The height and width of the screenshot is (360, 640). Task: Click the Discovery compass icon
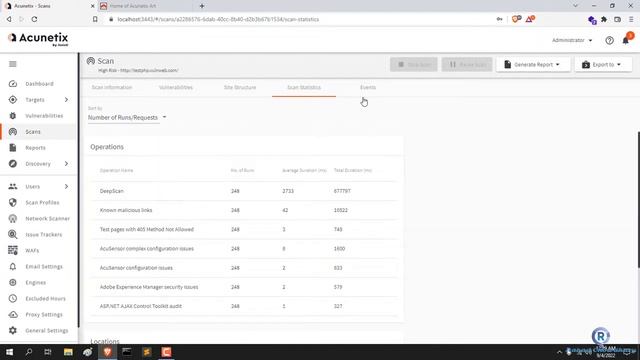(13, 164)
